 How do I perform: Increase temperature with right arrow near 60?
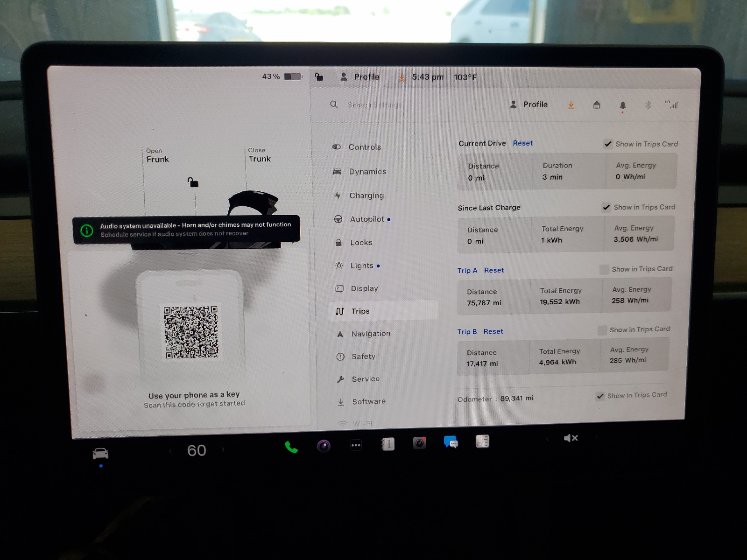tap(223, 449)
